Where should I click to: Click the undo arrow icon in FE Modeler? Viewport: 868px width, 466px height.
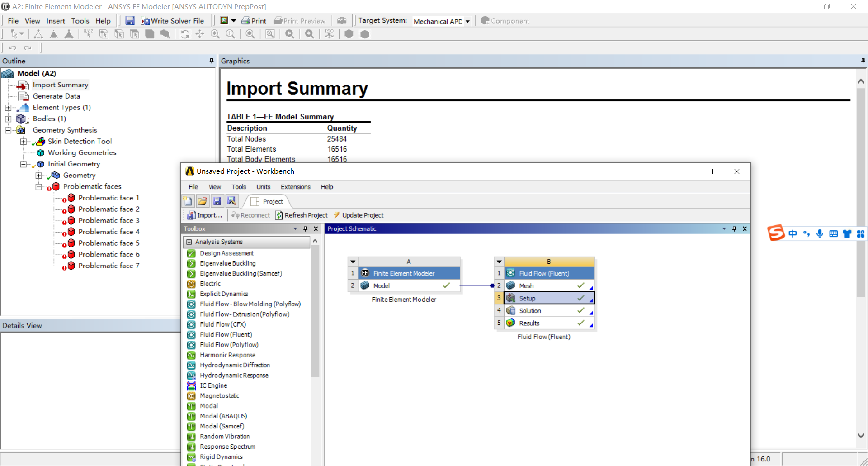(x=13, y=48)
